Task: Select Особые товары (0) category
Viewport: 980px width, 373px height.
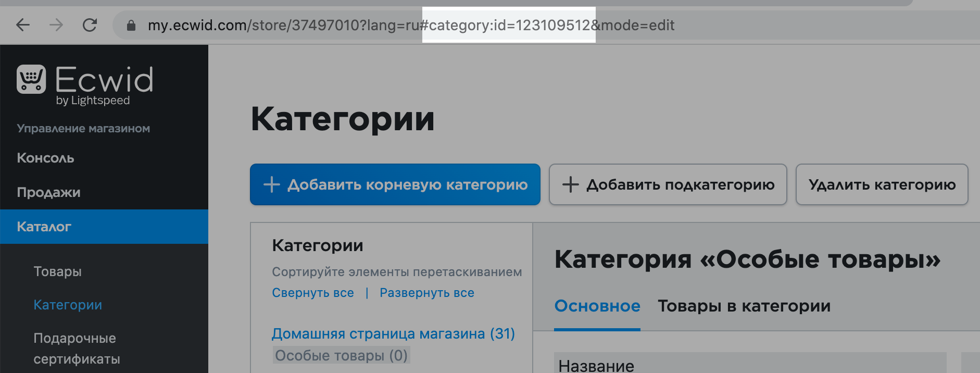Action: click(341, 355)
